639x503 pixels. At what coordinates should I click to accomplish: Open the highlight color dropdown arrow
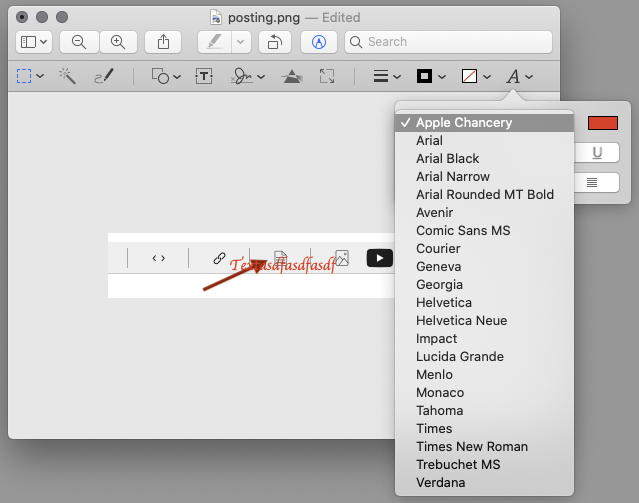241,42
